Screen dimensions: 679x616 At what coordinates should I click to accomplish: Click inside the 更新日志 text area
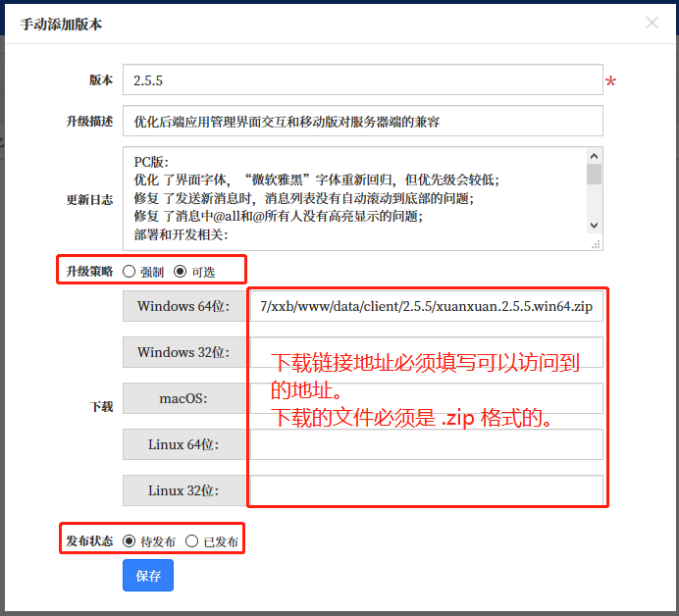(x=353, y=198)
